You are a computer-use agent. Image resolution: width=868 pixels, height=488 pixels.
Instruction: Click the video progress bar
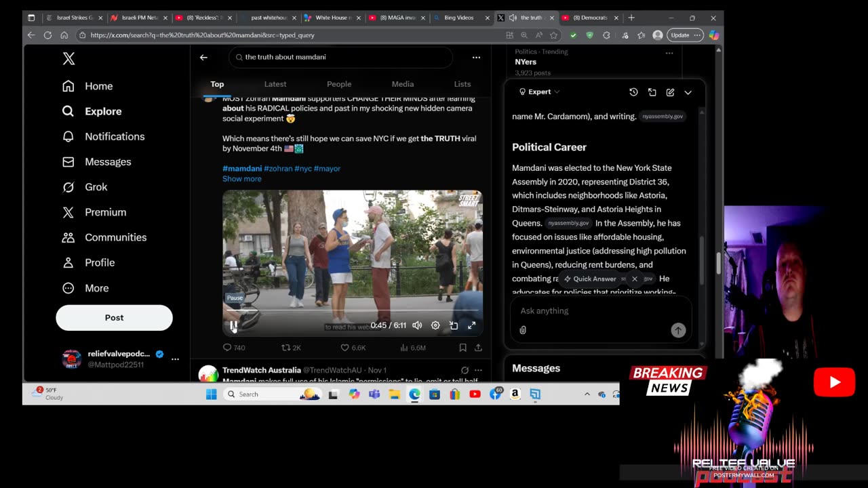click(353, 311)
